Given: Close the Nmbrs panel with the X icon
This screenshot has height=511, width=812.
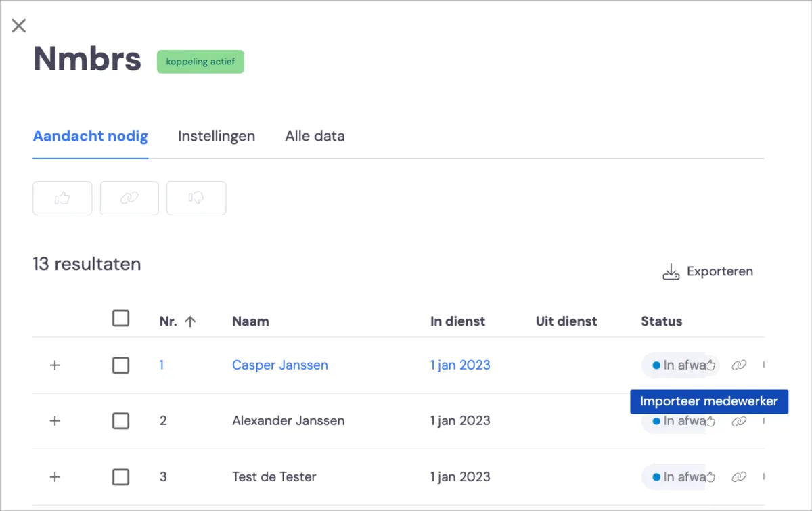Looking at the screenshot, I should click(x=19, y=26).
